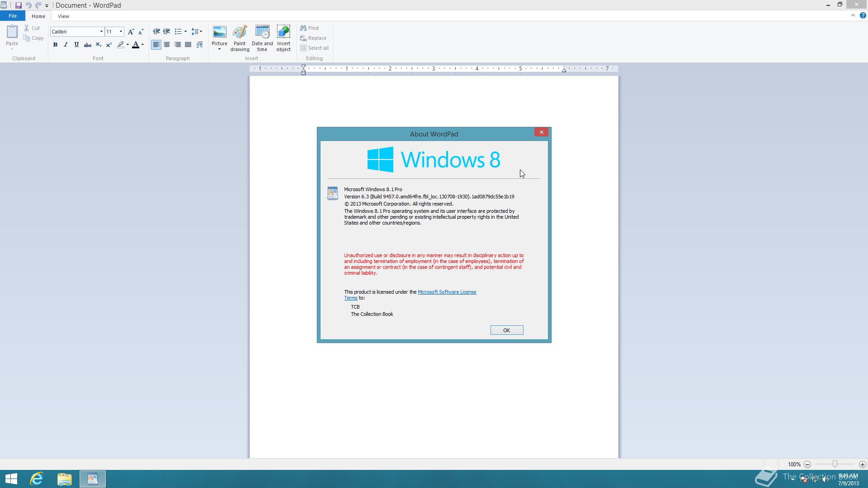Click Undo in Quick Access Toolbar
This screenshot has width=868, height=488.
[28, 5]
